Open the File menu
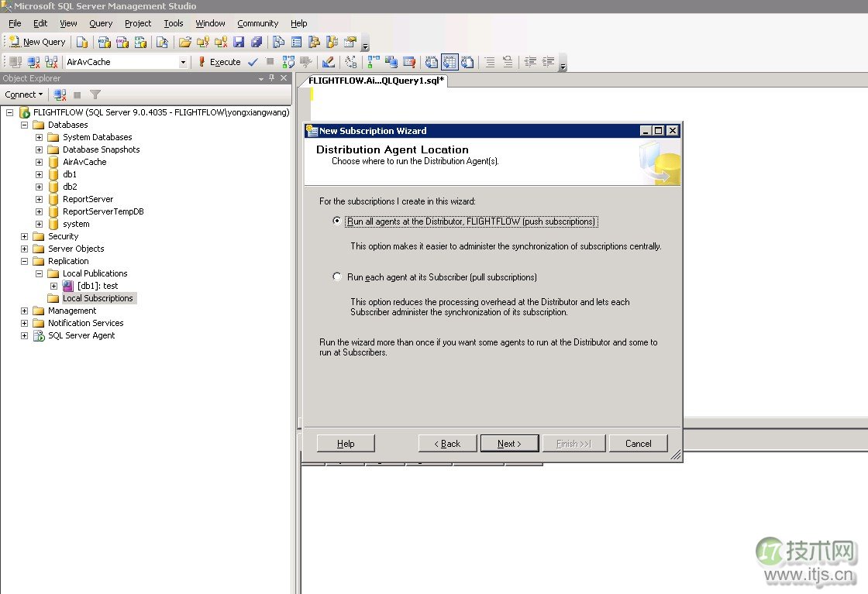This screenshot has height=594, width=868. (15, 23)
